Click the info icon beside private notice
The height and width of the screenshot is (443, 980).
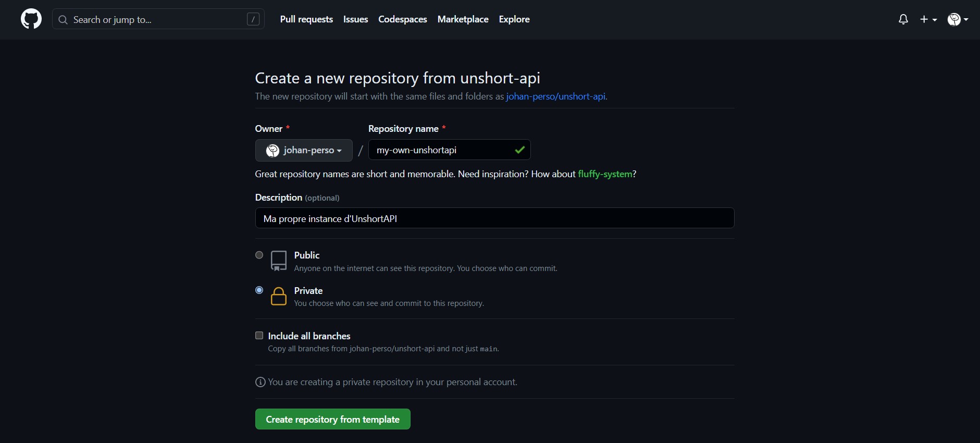(x=260, y=382)
